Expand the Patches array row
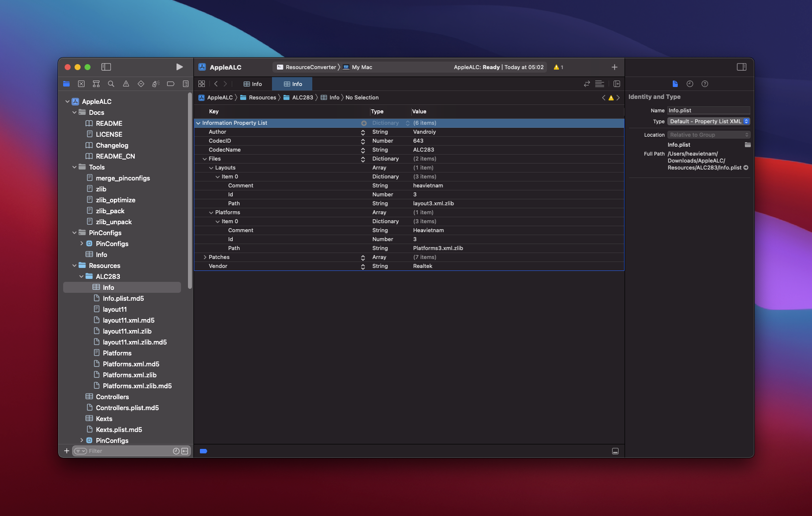This screenshot has width=812, height=516. click(205, 257)
